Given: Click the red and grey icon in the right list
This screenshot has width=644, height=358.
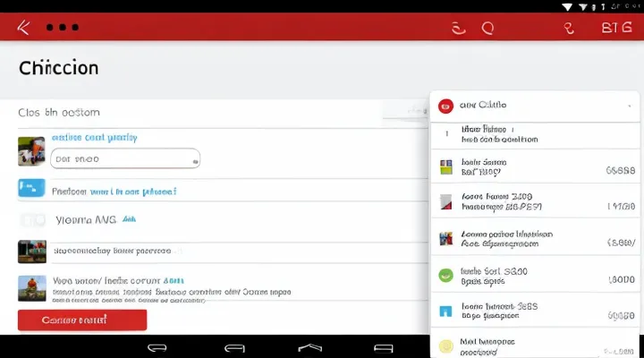Looking at the screenshot, I should point(445,202).
